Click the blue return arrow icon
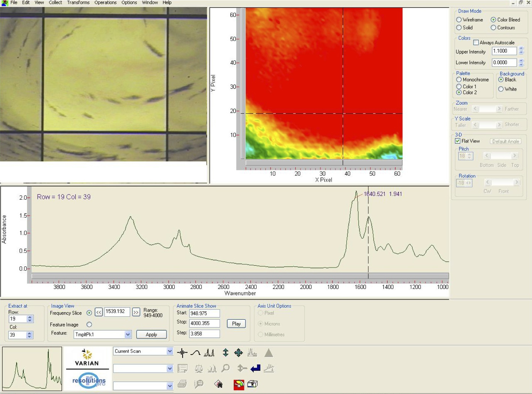 click(255, 368)
